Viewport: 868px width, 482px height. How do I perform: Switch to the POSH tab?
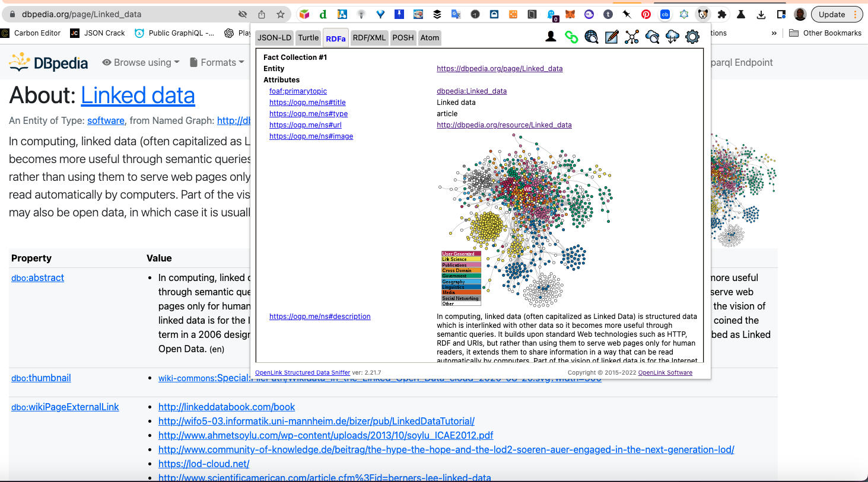[403, 37]
